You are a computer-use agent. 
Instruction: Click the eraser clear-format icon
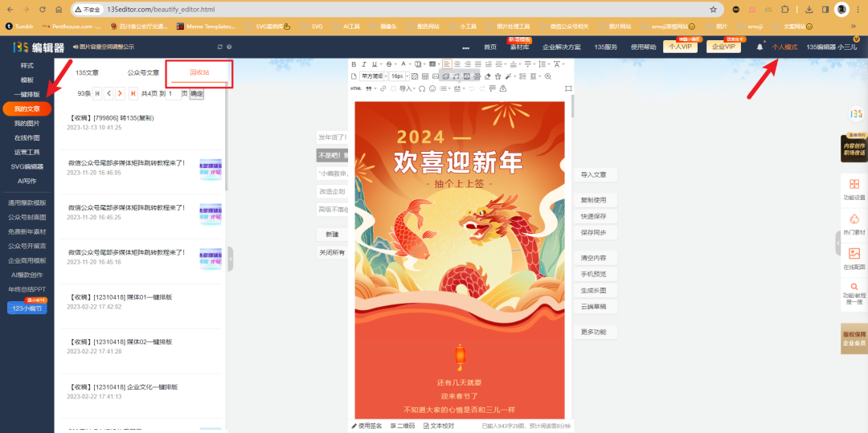click(x=487, y=76)
